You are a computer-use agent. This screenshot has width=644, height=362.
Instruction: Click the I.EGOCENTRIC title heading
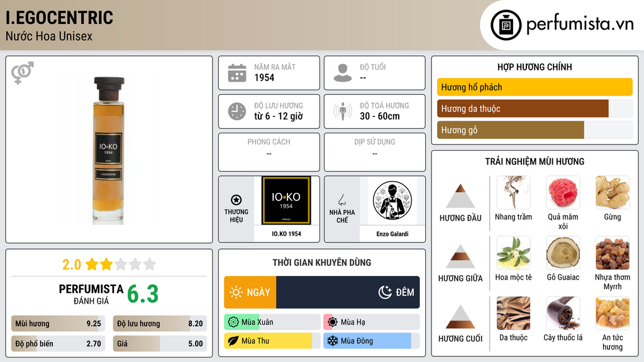click(59, 18)
